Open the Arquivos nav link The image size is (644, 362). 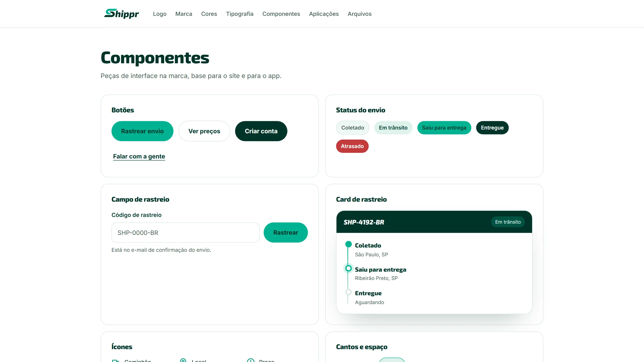click(x=360, y=14)
